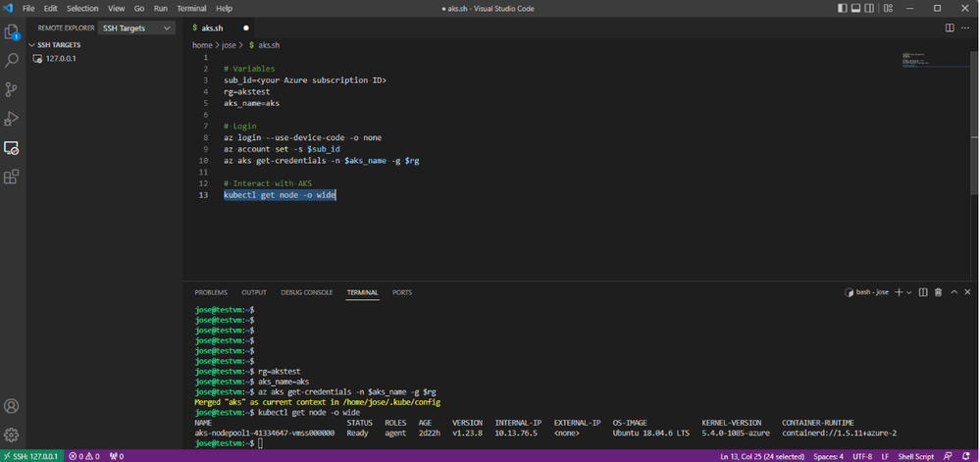Switch to the DEBUG CONSOLE panel tab
980x462 pixels.
[x=306, y=292]
